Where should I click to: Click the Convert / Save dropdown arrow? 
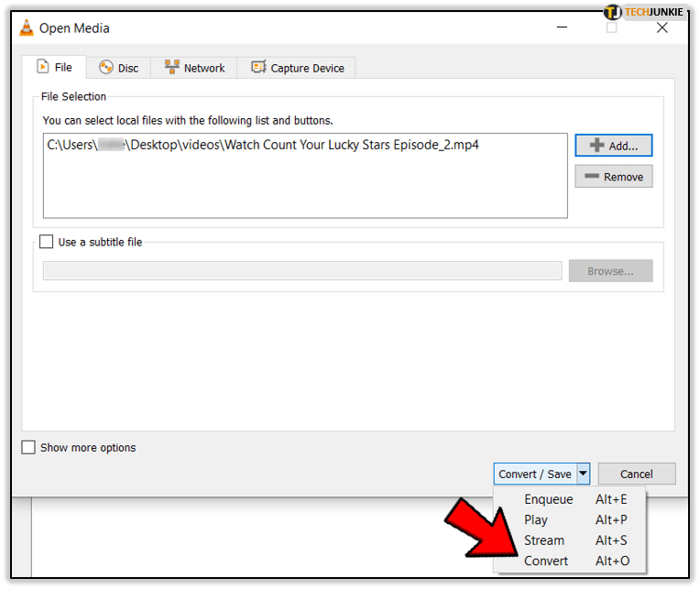click(x=583, y=474)
